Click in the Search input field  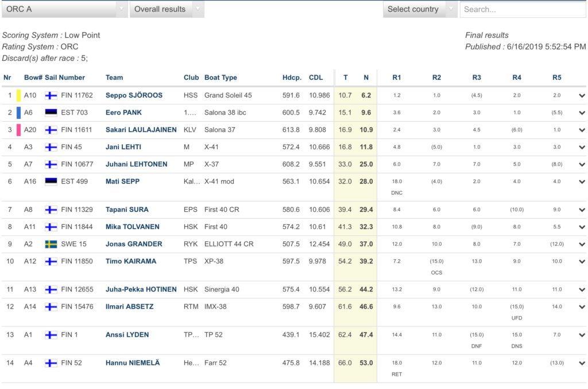tap(523, 9)
